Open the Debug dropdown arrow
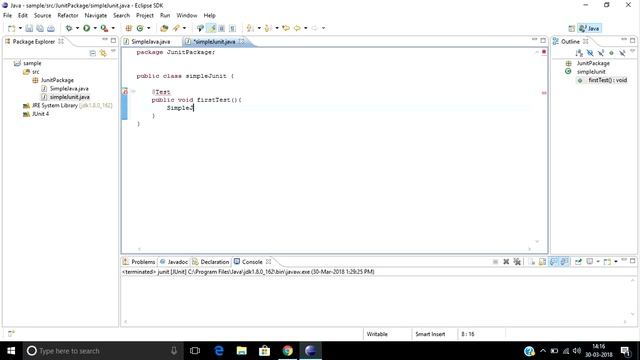Viewport: 640px width, 360px height. [x=77, y=28]
